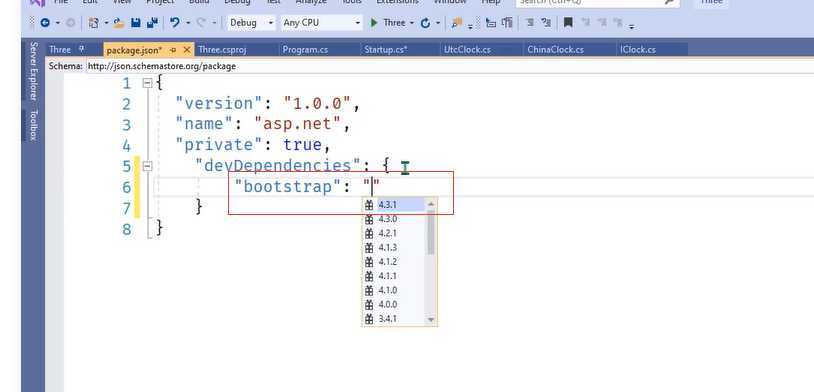
Task: Click the "name" key on line 3
Action: coord(205,125)
